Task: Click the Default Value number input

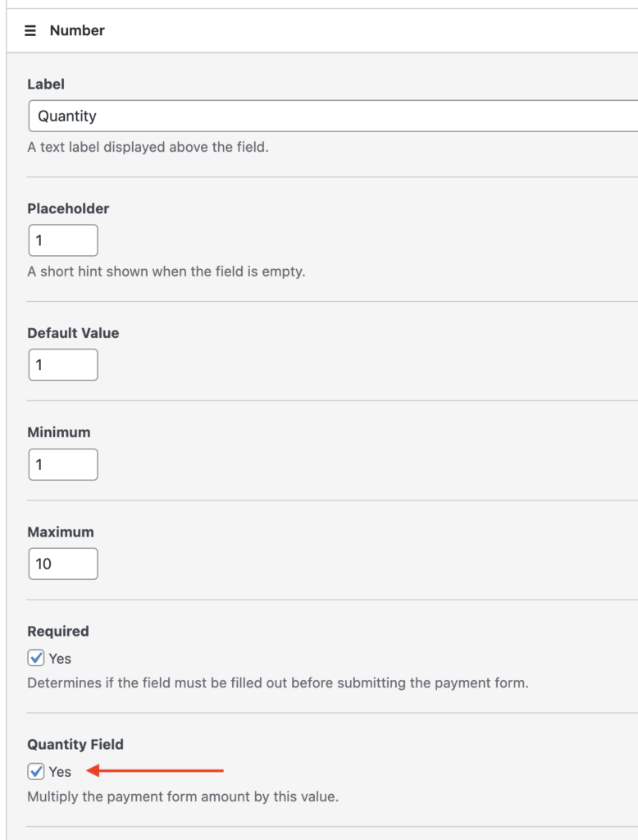Action: 62,365
